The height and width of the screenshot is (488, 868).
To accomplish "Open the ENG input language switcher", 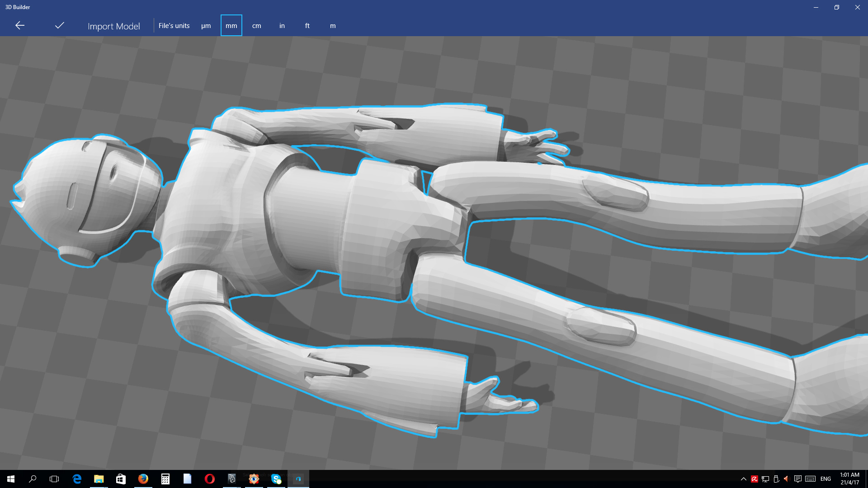I will 826,479.
